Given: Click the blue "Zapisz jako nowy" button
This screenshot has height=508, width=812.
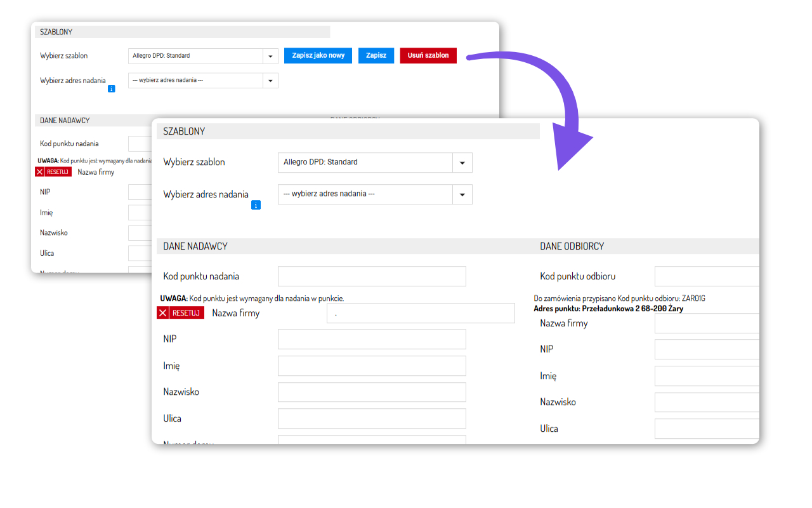Looking at the screenshot, I should [x=318, y=56].
